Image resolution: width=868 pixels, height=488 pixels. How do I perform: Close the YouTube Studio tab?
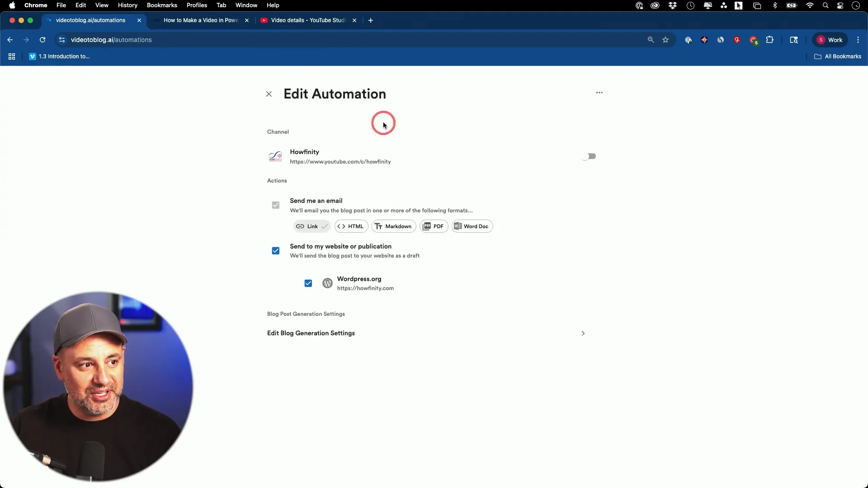coord(354,20)
